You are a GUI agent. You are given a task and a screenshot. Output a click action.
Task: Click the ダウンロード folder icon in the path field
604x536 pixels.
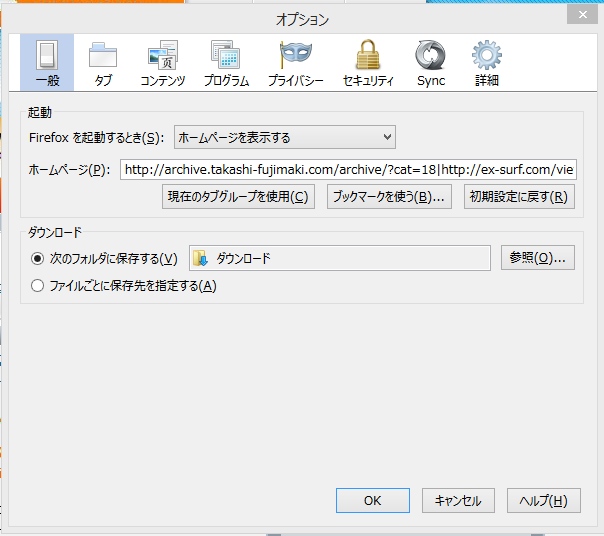pyautogui.click(x=200, y=258)
